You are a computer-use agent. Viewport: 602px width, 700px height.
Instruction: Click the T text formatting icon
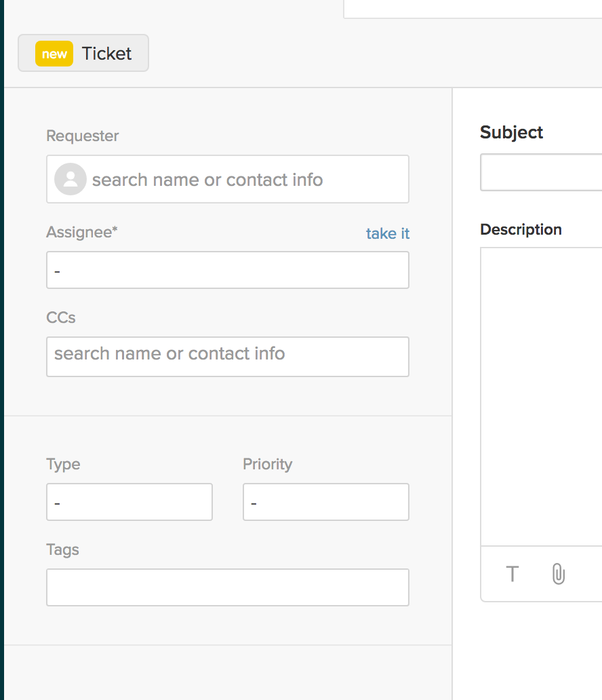pos(513,574)
